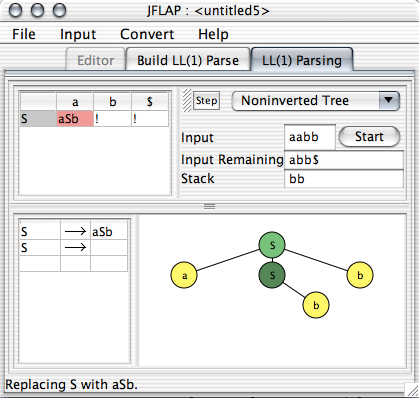Click the arrow of the second S production
Viewport: 419px width, 398px height.
(75, 248)
